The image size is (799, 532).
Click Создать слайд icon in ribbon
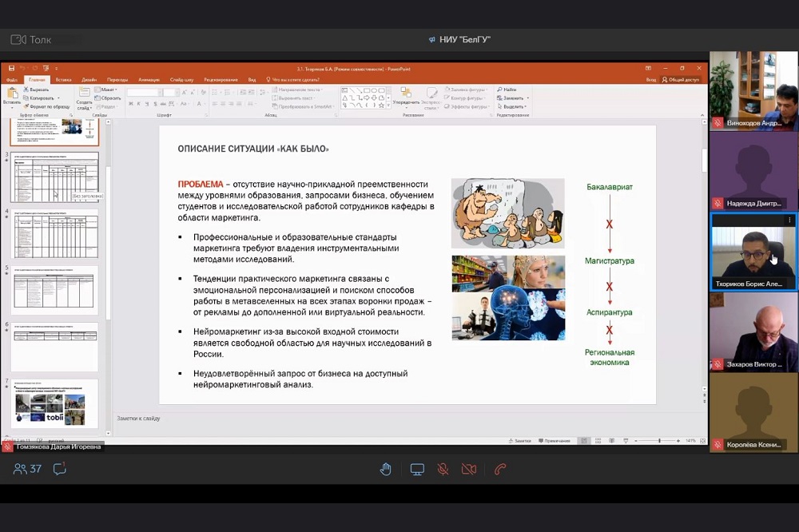(84, 97)
